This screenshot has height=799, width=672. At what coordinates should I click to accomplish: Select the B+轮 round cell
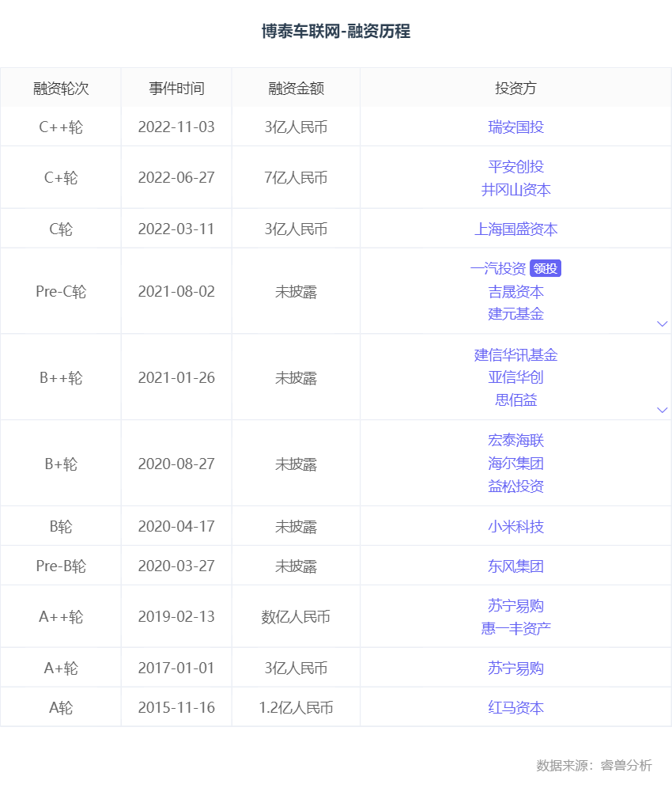point(61,464)
